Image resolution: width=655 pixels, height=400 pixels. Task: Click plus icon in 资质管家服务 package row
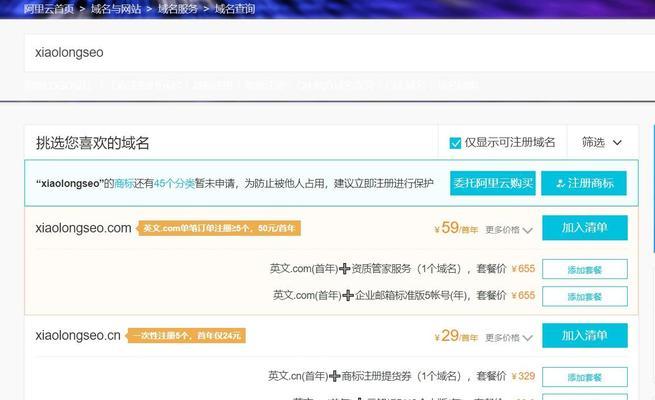(345, 268)
